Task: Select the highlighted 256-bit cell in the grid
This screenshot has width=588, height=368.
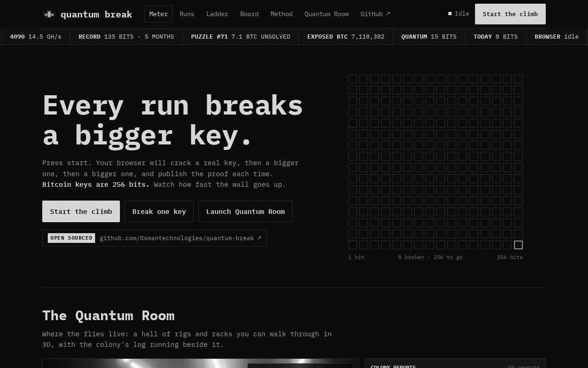Action: (518, 245)
